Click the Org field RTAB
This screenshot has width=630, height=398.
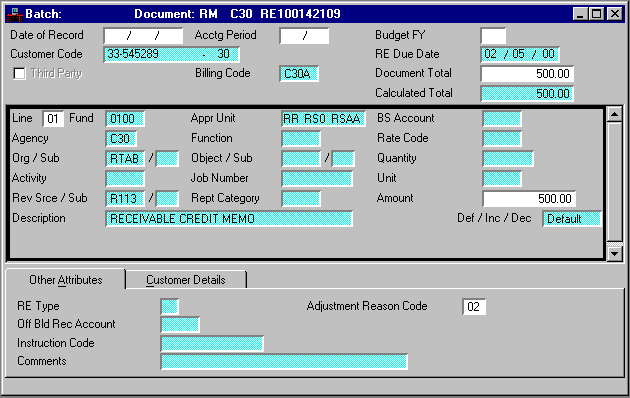(125, 159)
